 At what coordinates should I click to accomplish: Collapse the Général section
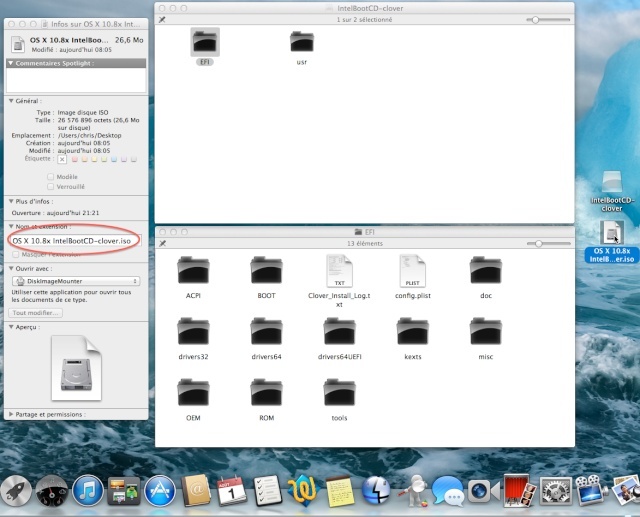click(x=11, y=101)
